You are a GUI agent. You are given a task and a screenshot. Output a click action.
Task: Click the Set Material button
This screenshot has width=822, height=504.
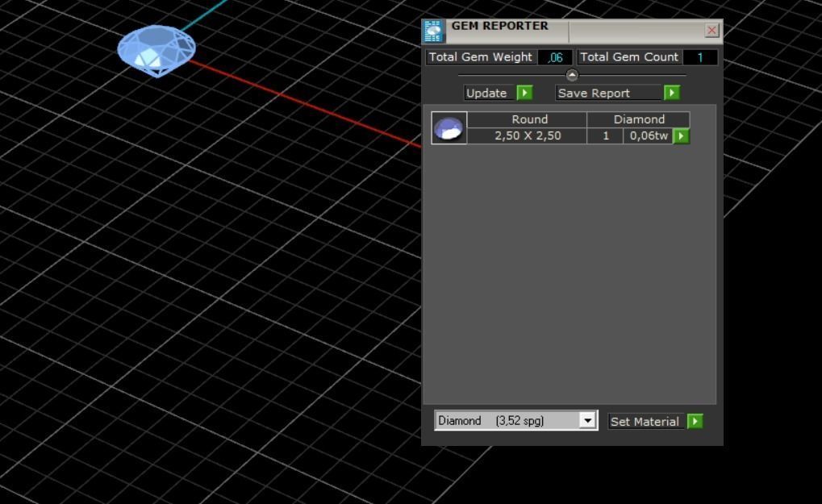click(646, 422)
